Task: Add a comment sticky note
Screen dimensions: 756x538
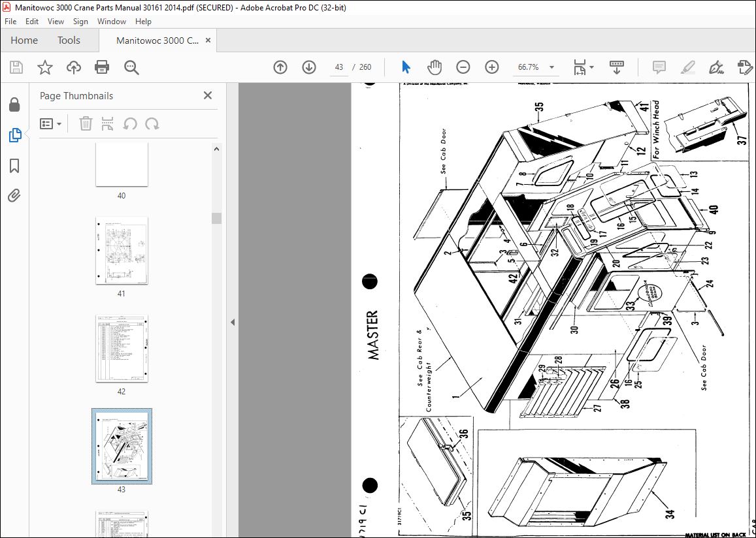Action: tap(659, 67)
